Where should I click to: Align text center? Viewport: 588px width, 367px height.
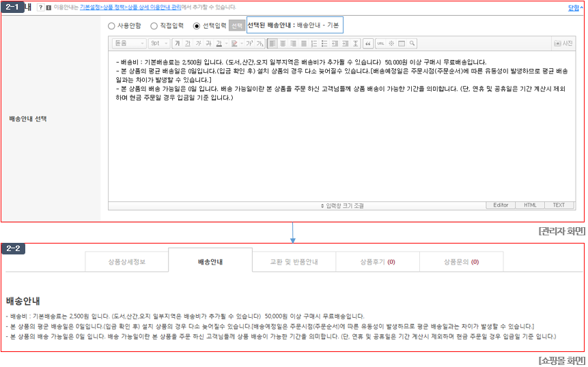(x=283, y=44)
